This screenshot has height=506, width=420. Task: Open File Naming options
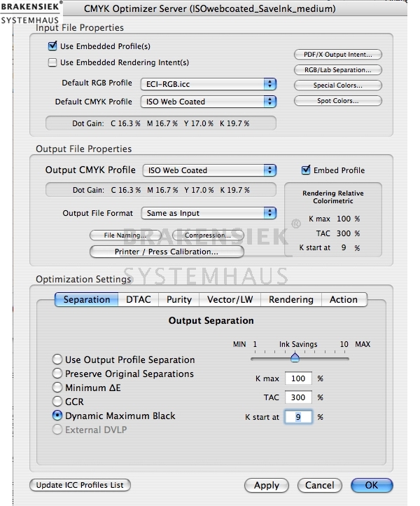coord(125,235)
